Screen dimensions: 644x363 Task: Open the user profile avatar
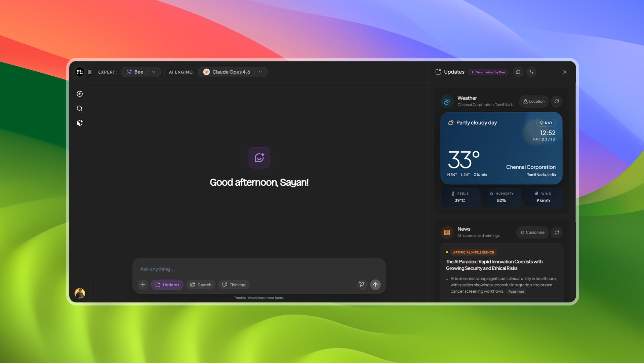[80, 293]
